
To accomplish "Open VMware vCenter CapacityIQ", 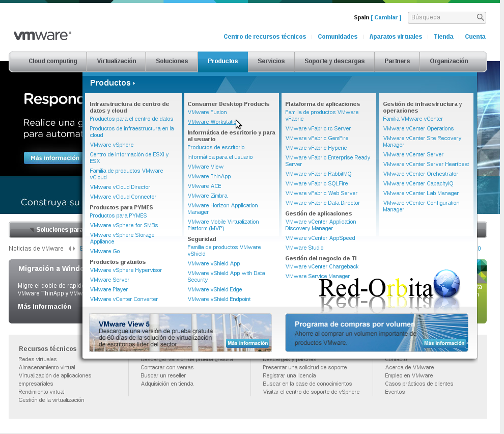I will [x=418, y=183].
